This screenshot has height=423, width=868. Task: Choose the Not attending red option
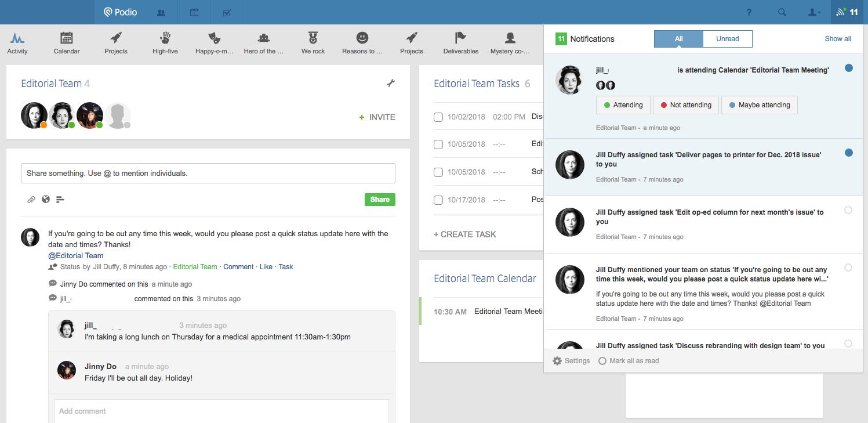[x=685, y=105]
